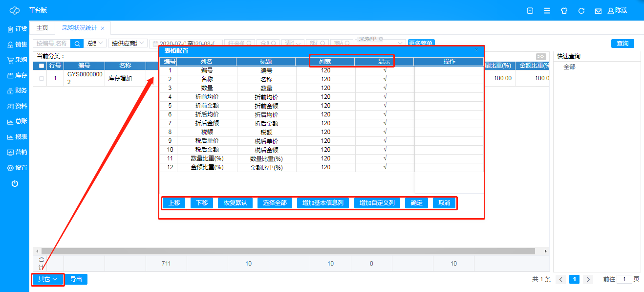Open the 营销 sidebar module
644x292 pixels.
[x=17, y=152]
